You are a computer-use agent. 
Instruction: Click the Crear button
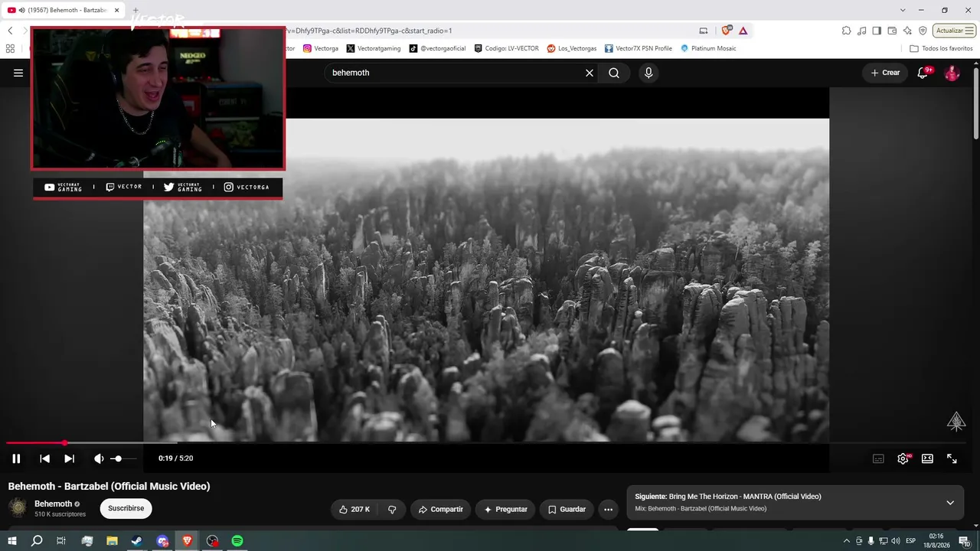click(x=885, y=73)
